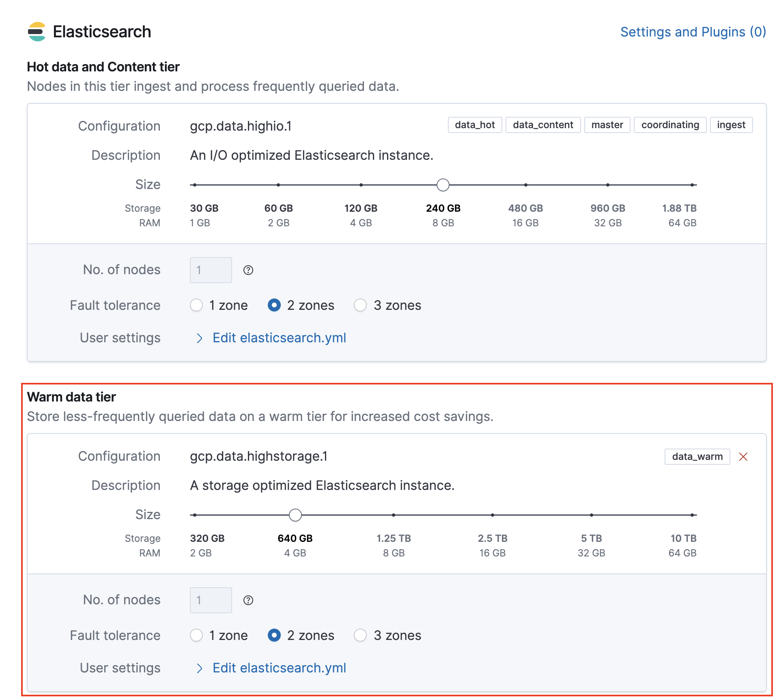Set hot tier size to 1.88 TB storage
Screen dimensions: 779x700
coord(692,185)
